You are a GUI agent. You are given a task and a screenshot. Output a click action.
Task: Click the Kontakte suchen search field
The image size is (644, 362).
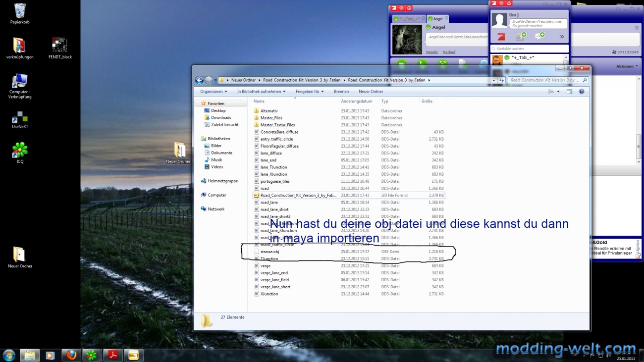click(x=529, y=49)
